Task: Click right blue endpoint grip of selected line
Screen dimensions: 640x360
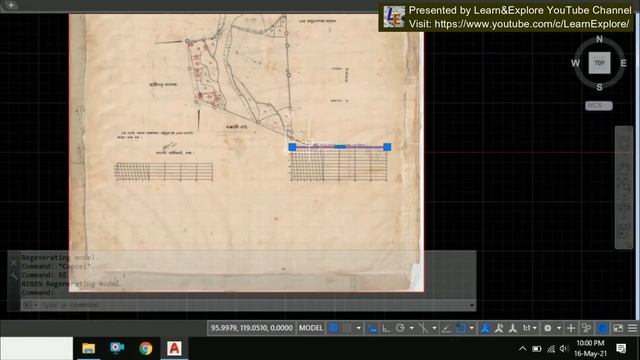Action: point(387,147)
